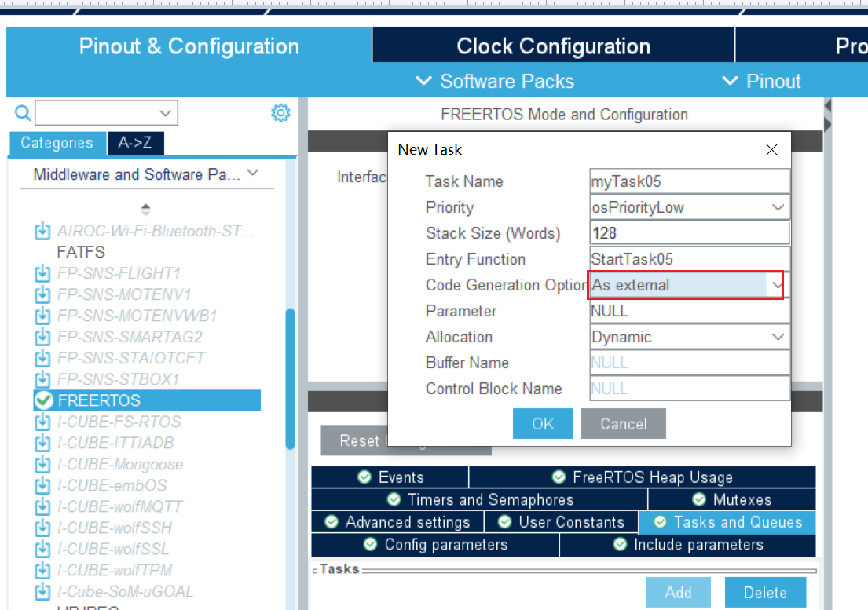Click download icon beside FP-SNS-STAIOTCFT
The width and height of the screenshot is (868, 610).
[x=42, y=358]
